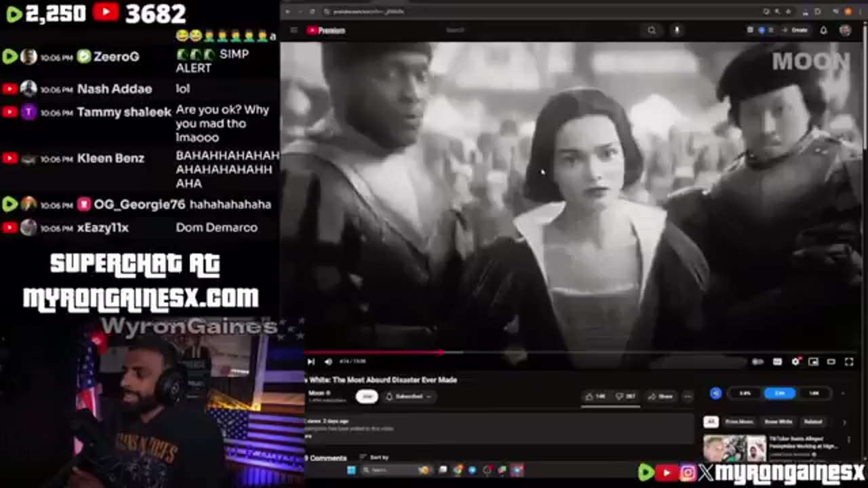Show more filter chips with right arrow

(844, 422)
